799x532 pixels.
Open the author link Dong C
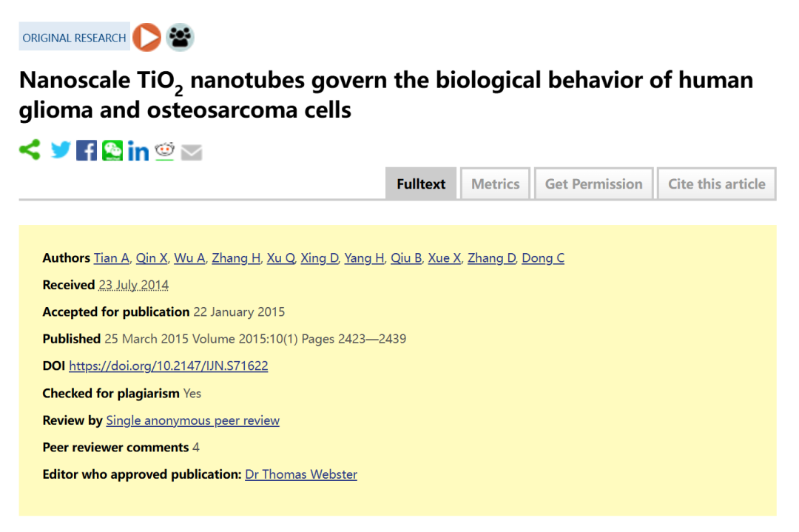(543, 258)
